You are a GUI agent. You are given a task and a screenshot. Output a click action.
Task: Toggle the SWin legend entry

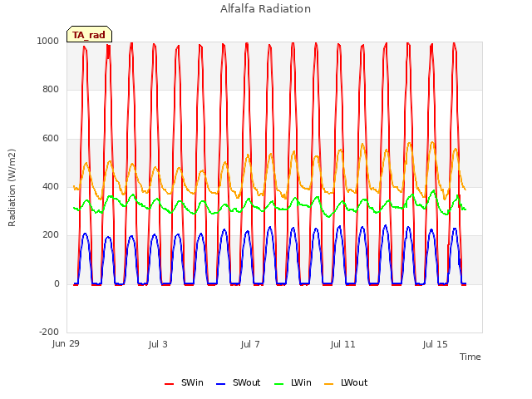(x=184, y=382)
